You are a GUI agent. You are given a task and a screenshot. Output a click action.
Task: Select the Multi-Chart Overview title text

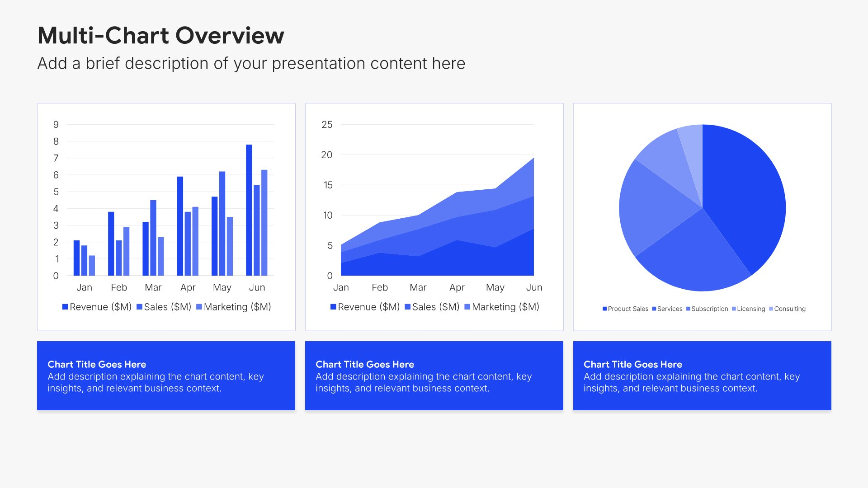(x=160, y=35)
